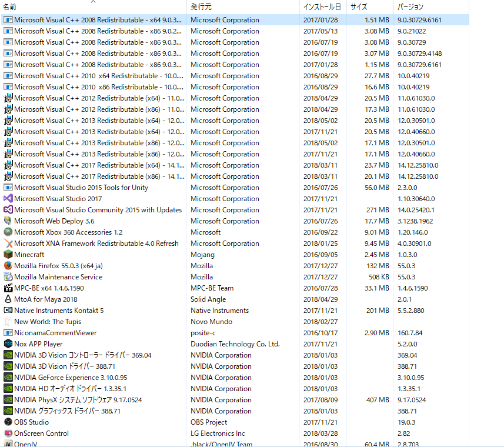Click the NVIDIA グラフィックス ドライバー 388.71 icon
The width and height of the screenshot is (504, 447).
(x=8, y=411)
